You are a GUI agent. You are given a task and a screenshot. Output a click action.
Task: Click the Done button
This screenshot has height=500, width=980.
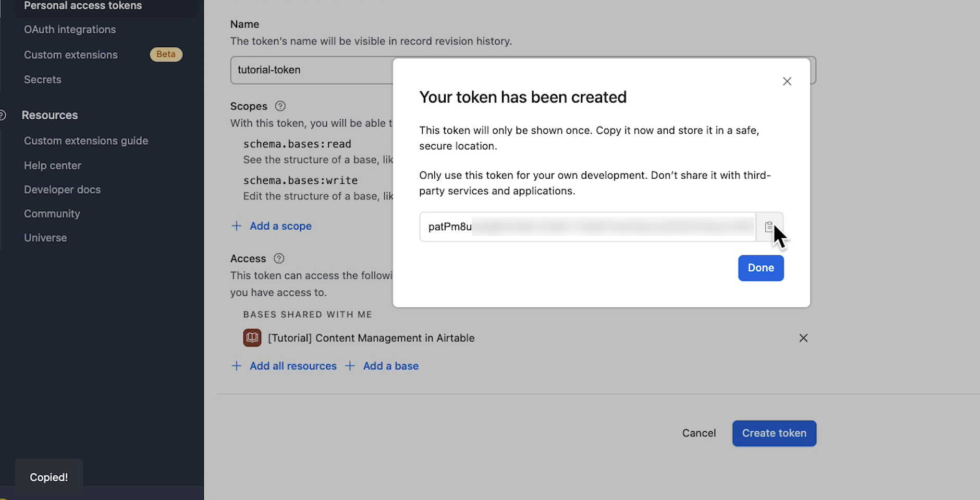click(x=761, y=268)
